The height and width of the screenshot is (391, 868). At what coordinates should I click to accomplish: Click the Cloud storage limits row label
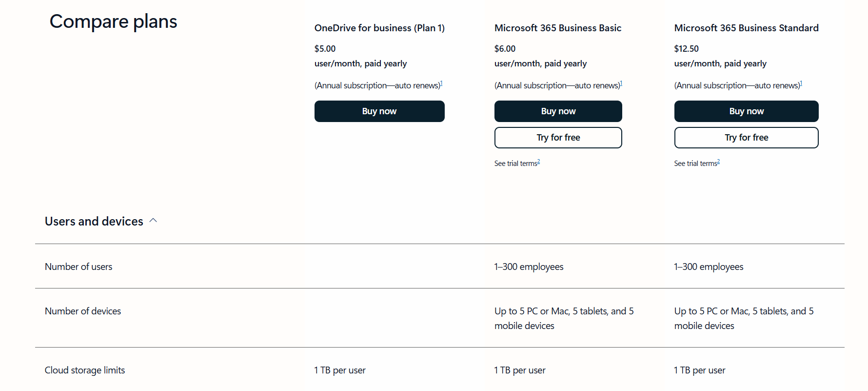84,370
